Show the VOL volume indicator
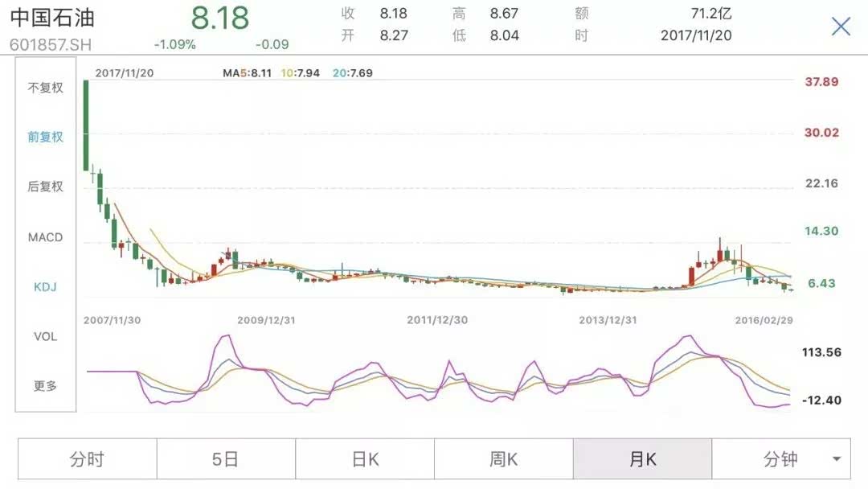This screenshot has height=489, width=868. (x=45, y=336)
